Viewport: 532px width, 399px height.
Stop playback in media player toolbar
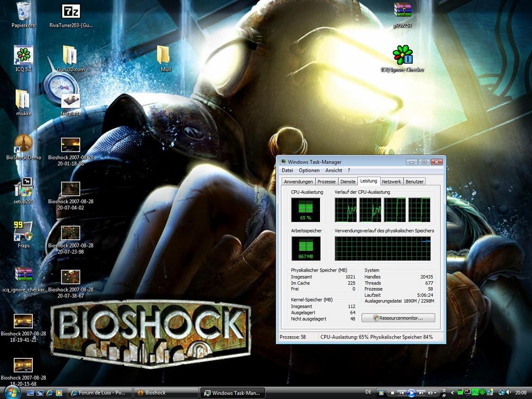[x=392, y=393]
